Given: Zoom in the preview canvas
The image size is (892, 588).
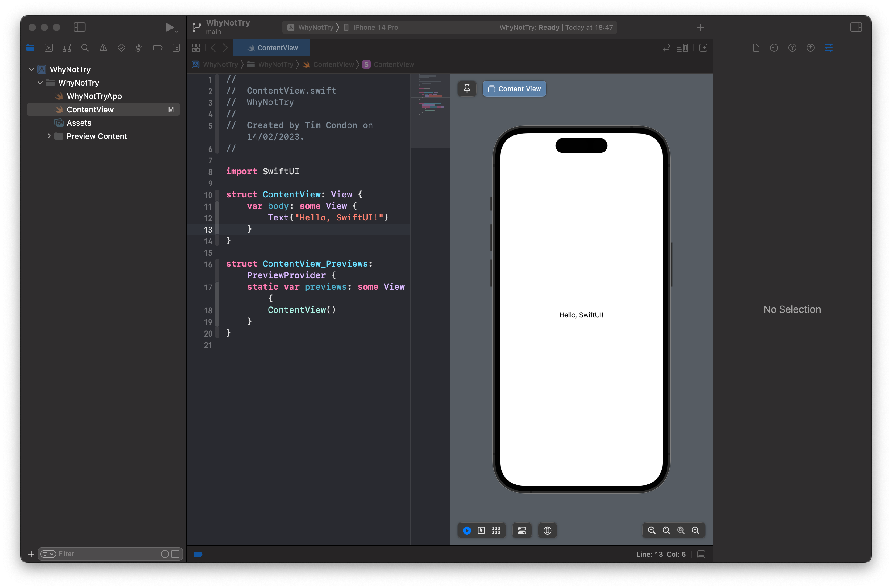Looking at the screenshot, I should (x=695, y=530).
